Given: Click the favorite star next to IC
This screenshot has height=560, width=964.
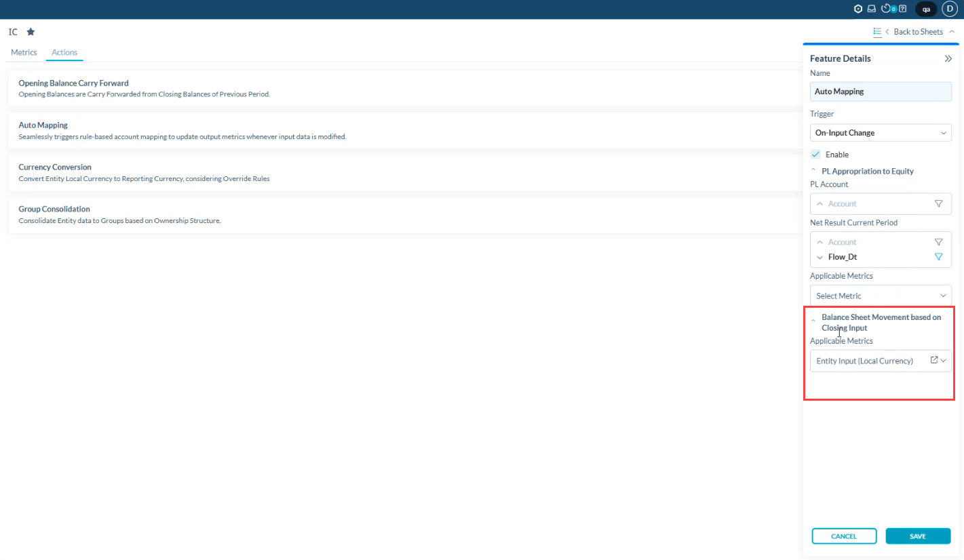Looking at the screenshot, I should (x=31, y=32).
